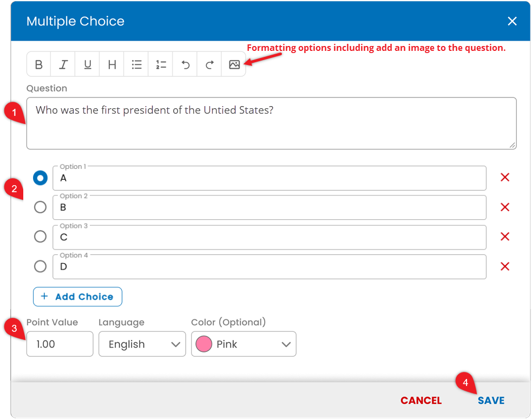Click the Add Choice button

tap(78, 297)
